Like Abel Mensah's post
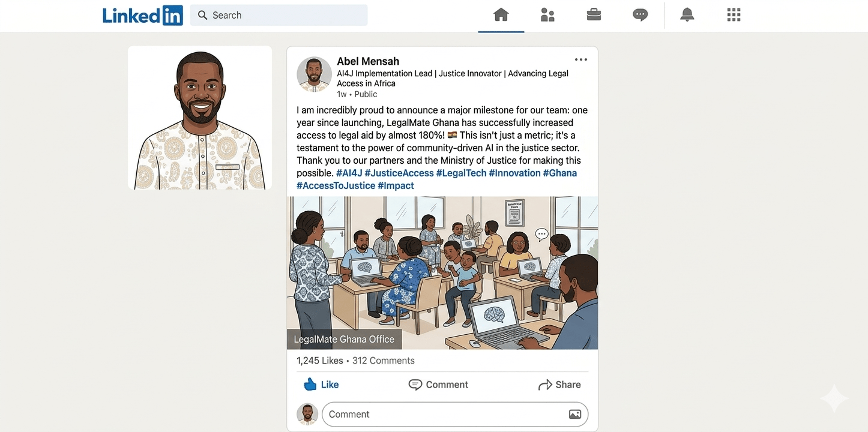The image size is (868, 432). 321,385
